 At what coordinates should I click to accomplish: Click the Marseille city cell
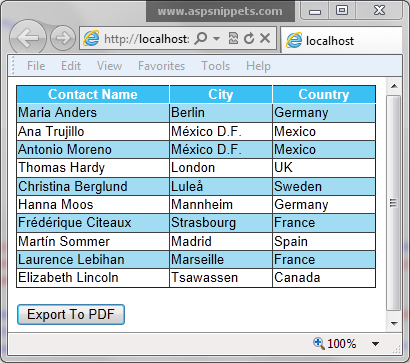(221, 259)
